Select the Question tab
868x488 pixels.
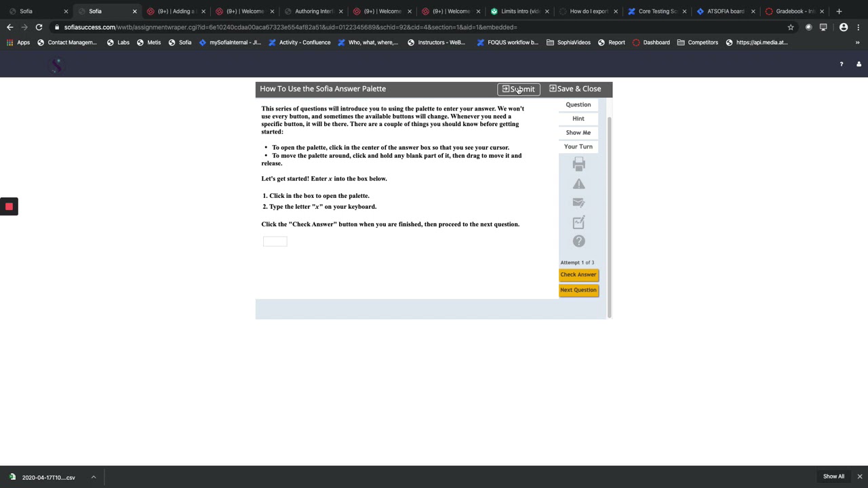(578, 104)
